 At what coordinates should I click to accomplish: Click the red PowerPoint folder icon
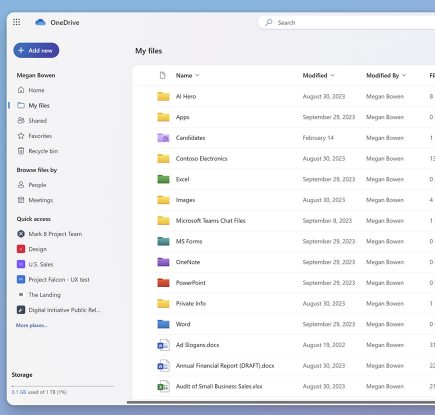pos(163,283)
